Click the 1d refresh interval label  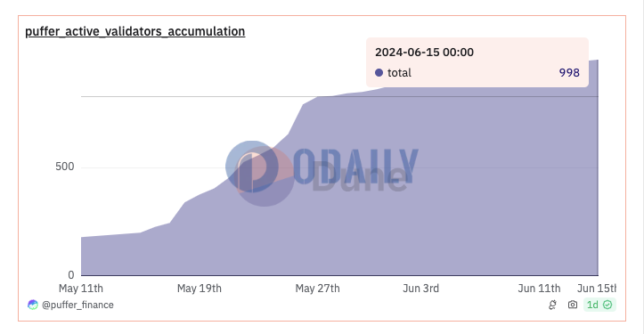coord(592,305)
